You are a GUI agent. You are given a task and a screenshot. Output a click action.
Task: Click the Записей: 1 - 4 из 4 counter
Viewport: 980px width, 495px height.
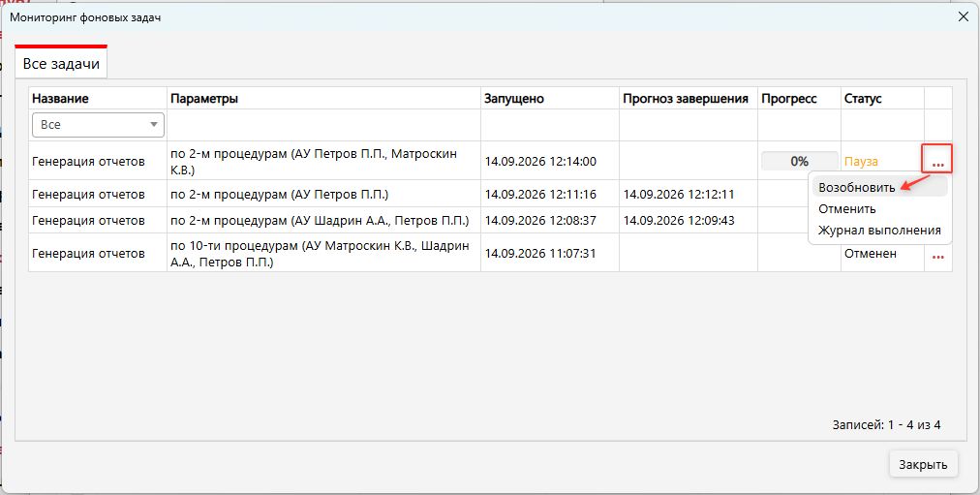point(886,425)
